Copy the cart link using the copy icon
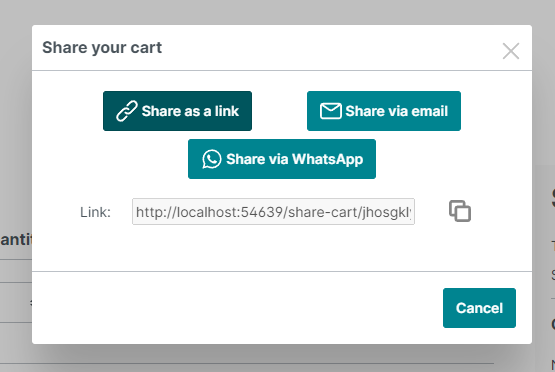Image resolution: width=555 pixels, height=372 pixels. [x=460, y=211]
